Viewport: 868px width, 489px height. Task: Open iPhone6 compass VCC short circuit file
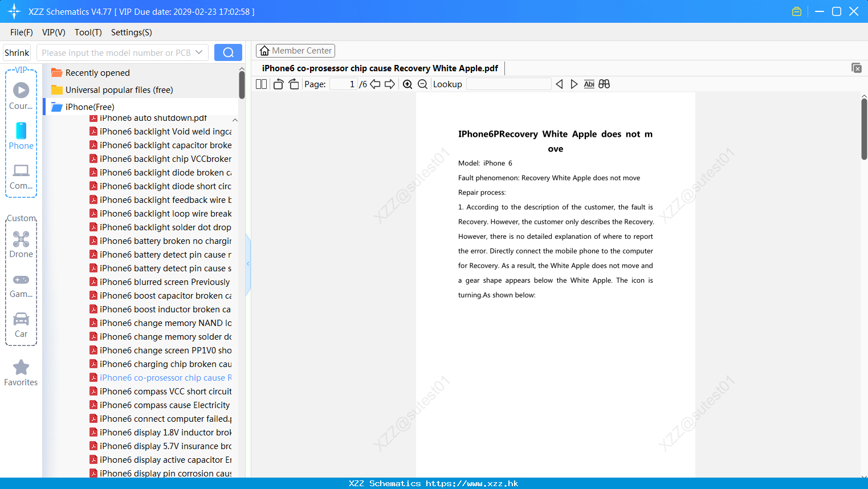161,392
